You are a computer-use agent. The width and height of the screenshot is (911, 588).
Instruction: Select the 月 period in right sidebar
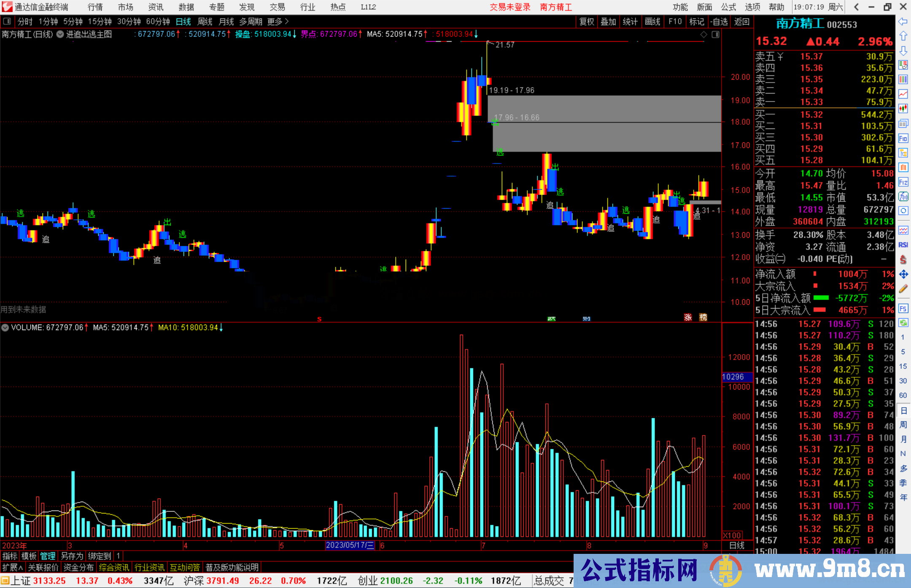click(x=903, y=439)
